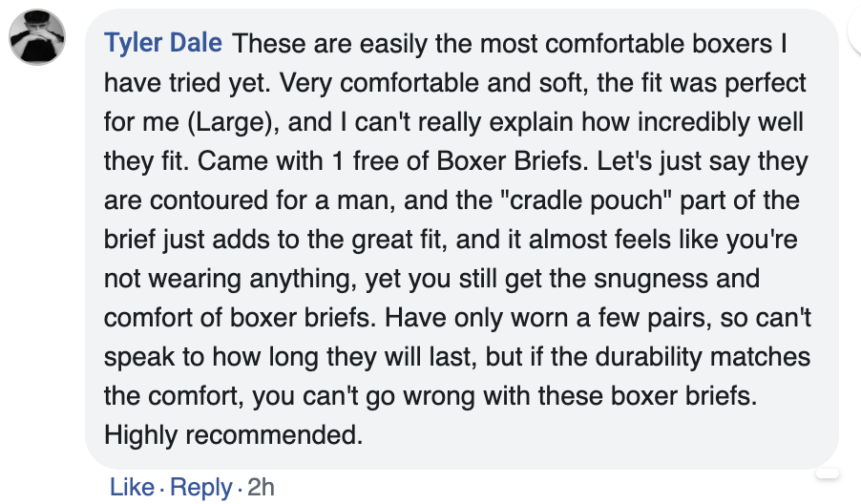Reply to the boxer briefs comment
Image resolution: width=861 pixels, height=504 pixels.
click(200, 487)
